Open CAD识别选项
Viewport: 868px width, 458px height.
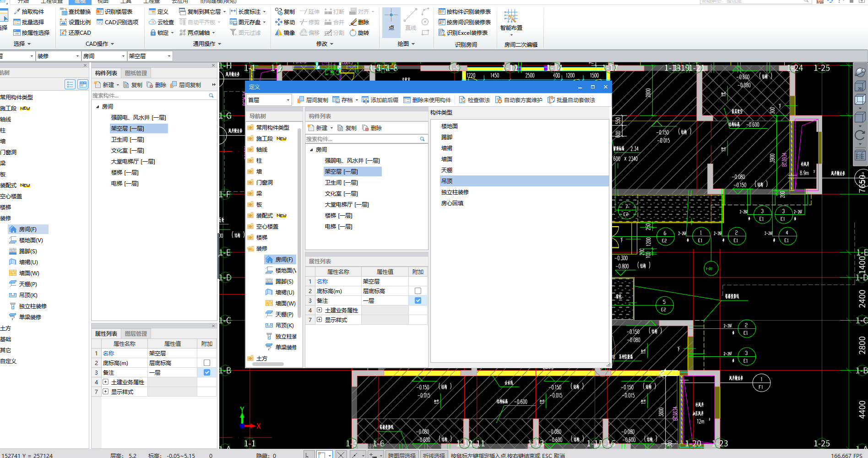point(117,22)
